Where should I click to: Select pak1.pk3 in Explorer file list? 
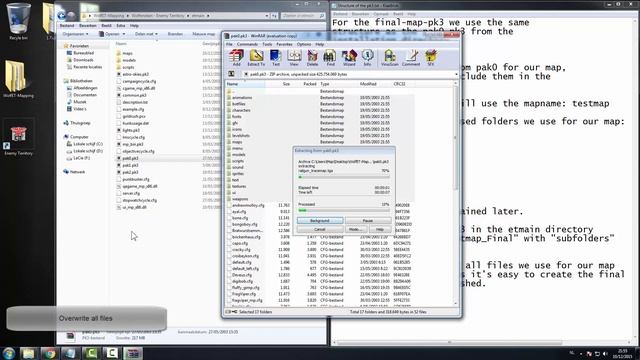130,165
